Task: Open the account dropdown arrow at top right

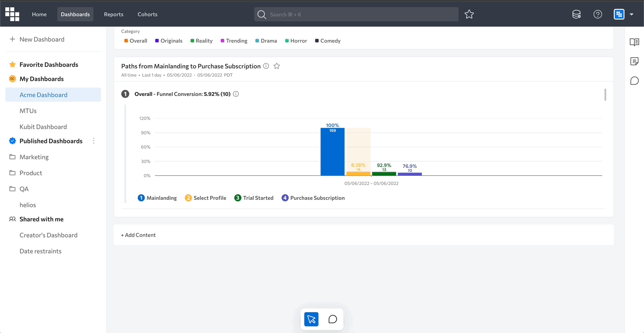Action: (632, 14)
